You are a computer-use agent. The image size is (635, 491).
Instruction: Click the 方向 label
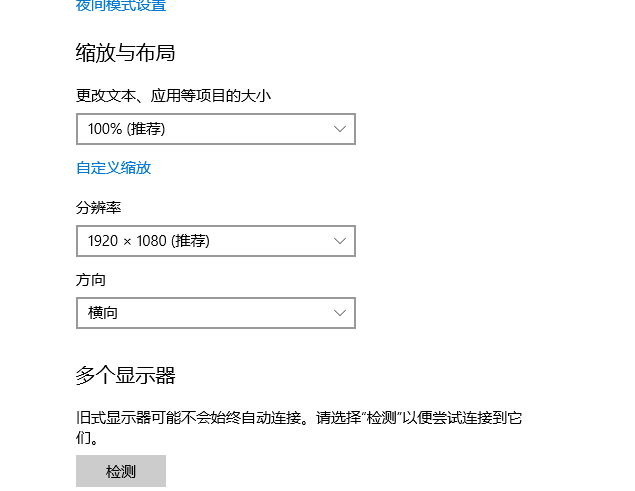90,280
